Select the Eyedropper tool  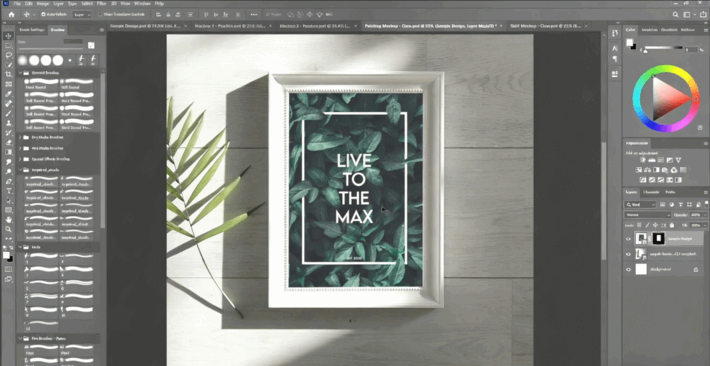[8, 94]
